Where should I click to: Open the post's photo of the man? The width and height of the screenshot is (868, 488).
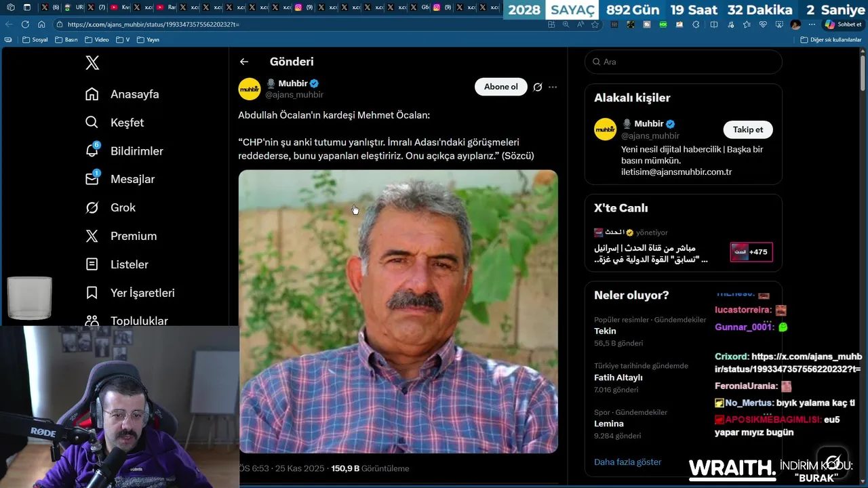(398, 311)
